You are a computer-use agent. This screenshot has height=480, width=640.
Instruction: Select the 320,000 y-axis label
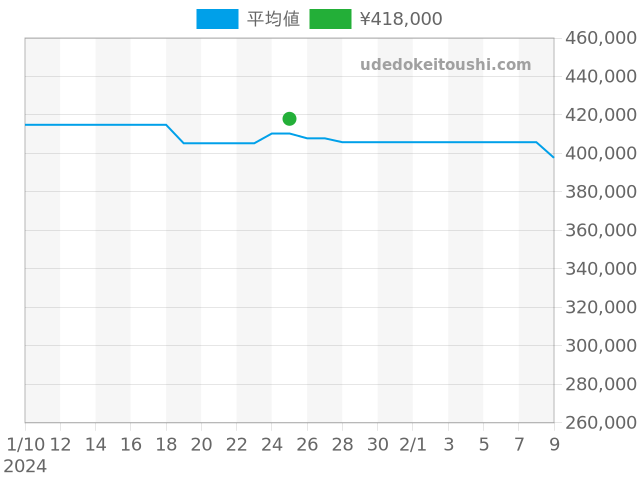(x=601, y=307)
